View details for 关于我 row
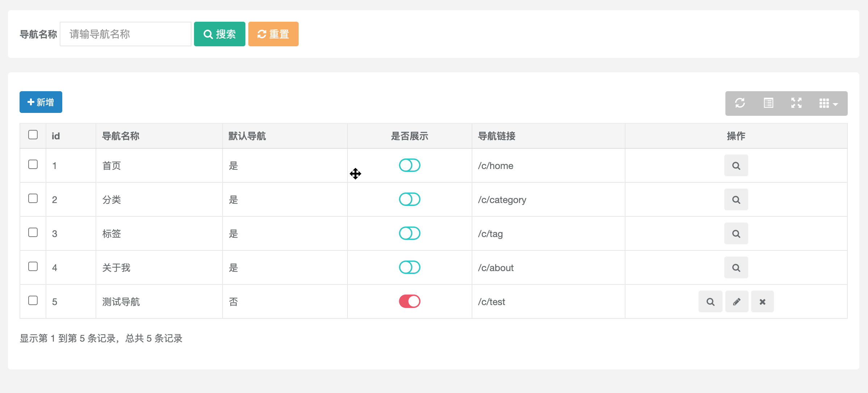Viewport: 868px width, 393px height. [x=736, y=268]
